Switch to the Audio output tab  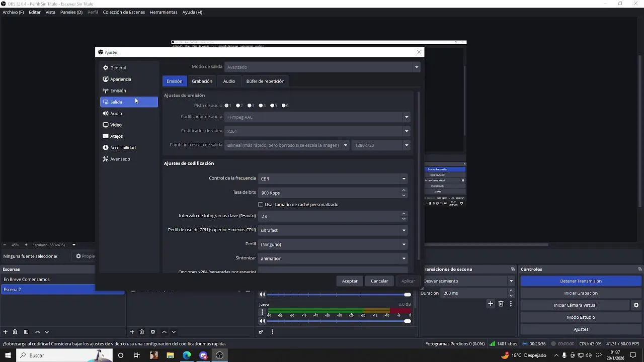pos(229,81)
